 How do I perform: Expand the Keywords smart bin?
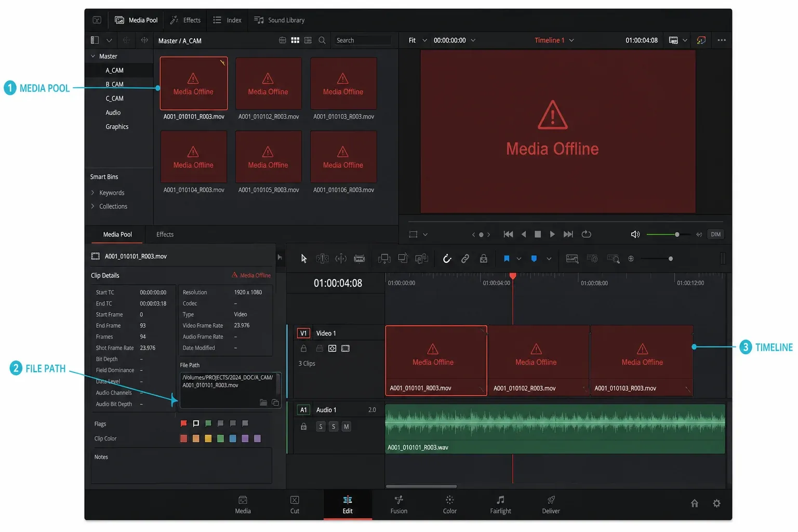[x=93, y=193]
